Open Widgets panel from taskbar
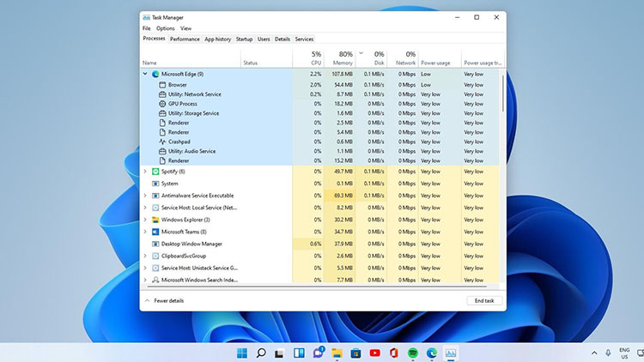The width and height of the screenshot is (644, 362). click(299, 353)
